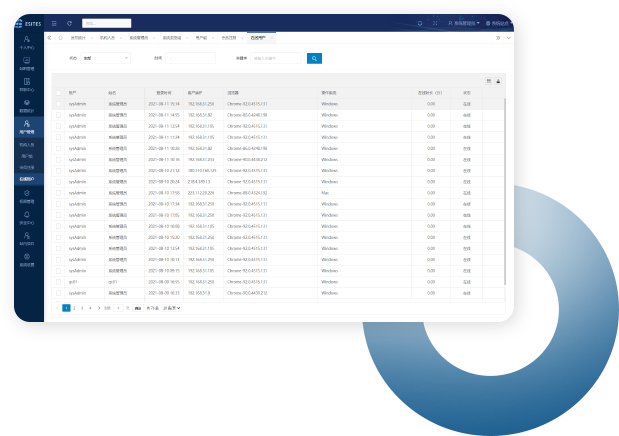Switch to the first tab after home

pos(78,38)
